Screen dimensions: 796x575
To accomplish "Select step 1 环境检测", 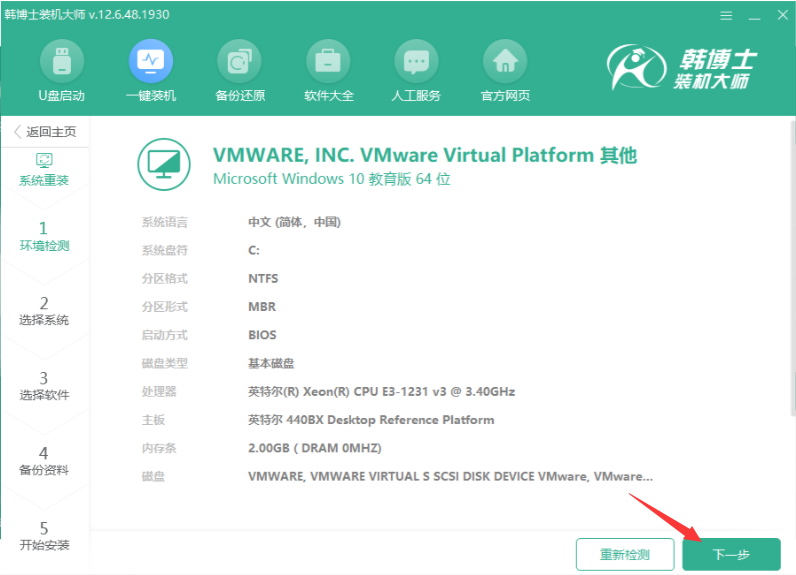I will click(44, 236).
